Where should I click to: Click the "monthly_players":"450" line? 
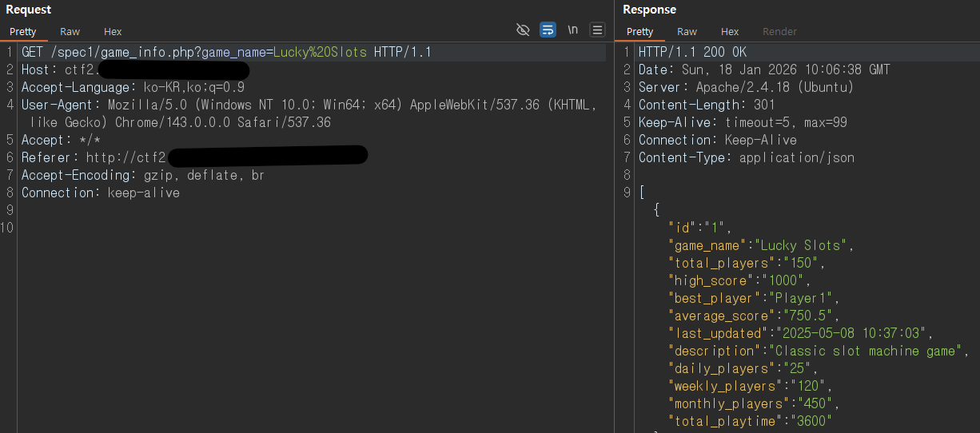[x=754, y=404]
